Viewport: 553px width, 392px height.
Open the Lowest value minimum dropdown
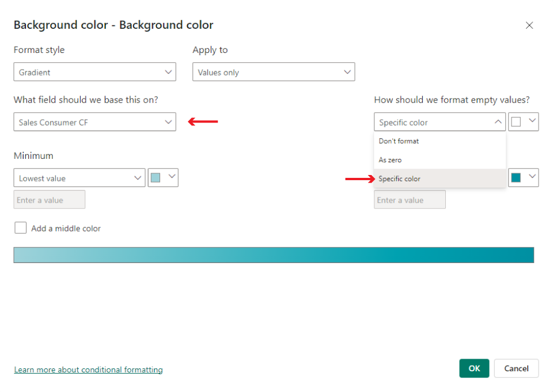click(79, 178)
